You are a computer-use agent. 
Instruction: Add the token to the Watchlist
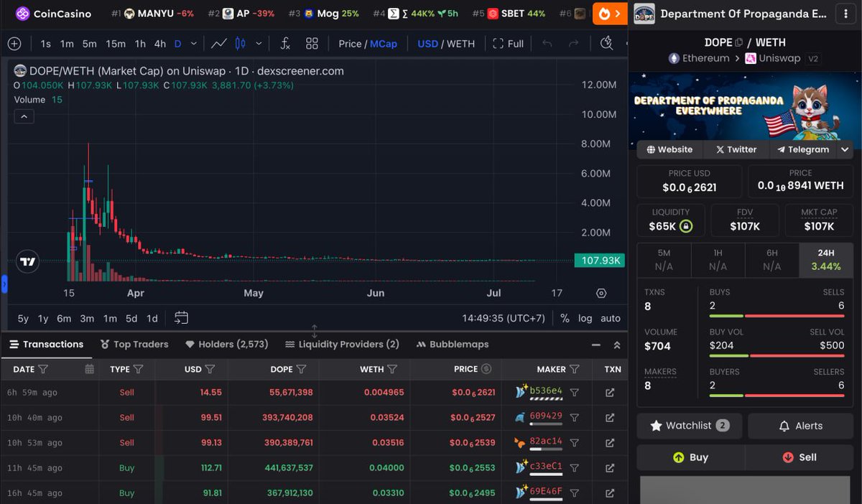click(690, 426)
